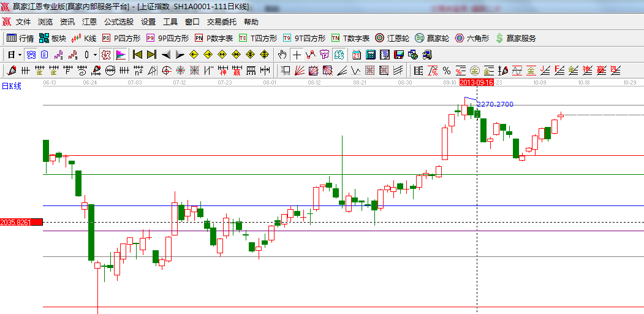Click the save floppy disk icon

pyautogui.click(x=400, y=55)
